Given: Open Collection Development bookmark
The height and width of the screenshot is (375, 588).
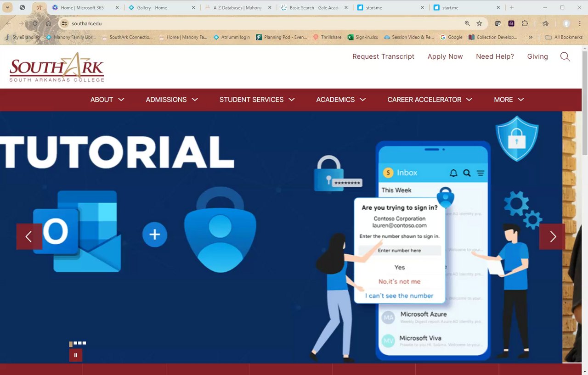Looking at the screenshot, I should [x=493, y=37].
